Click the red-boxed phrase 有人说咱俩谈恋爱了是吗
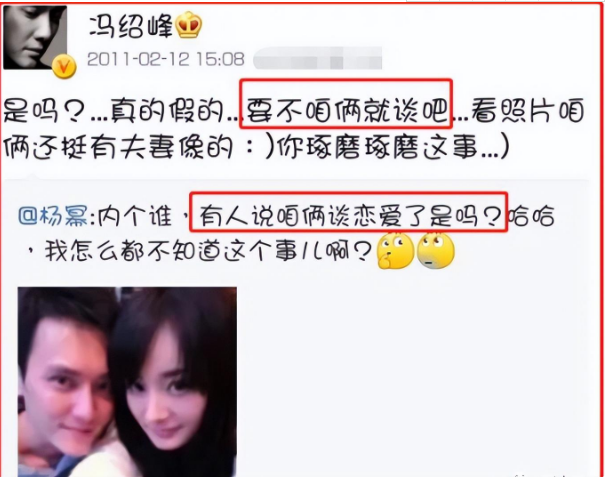This screenshot has height=486, width=615. pyautogui.click(x=350, y=216)
